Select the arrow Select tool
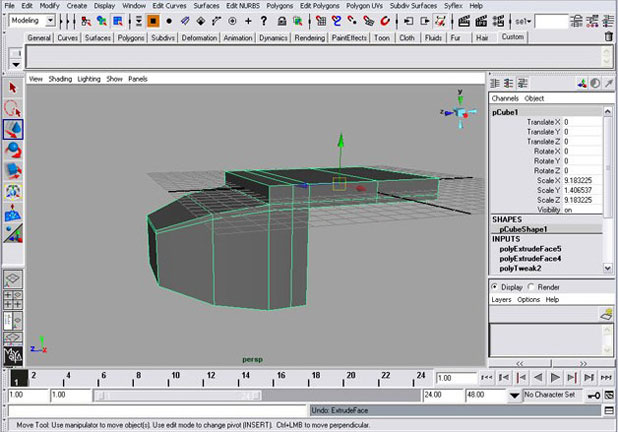The height and width of the screenshot is (432, 618). [x=13, y=89]
